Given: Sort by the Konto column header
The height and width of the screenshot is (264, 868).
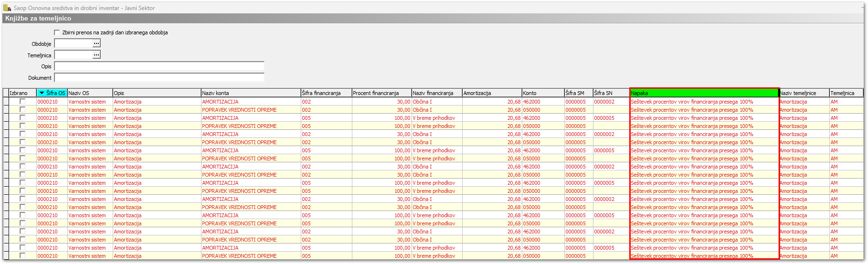Looking at the screenshot, I should coord(543,93).
